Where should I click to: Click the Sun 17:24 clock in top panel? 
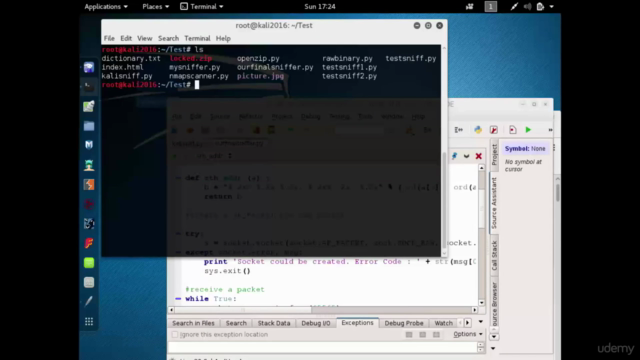[x=320, y=7]
